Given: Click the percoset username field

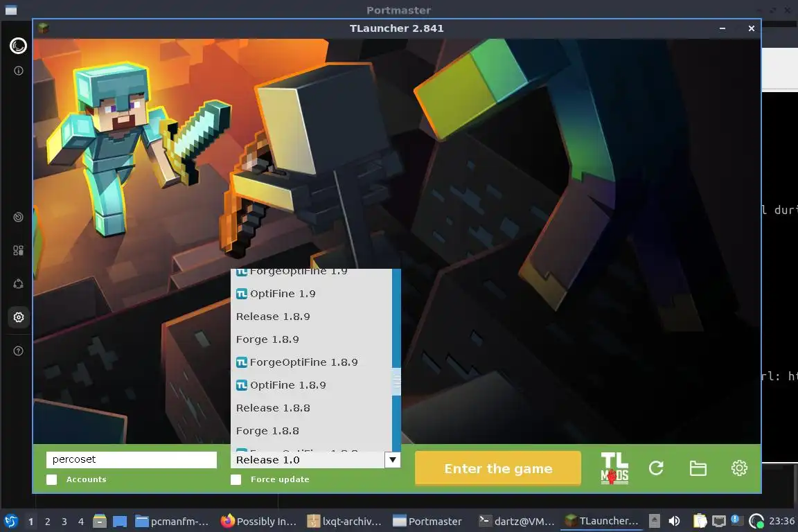Looking at the screenshot, I should pyautogui.click(x=132, y=460).
